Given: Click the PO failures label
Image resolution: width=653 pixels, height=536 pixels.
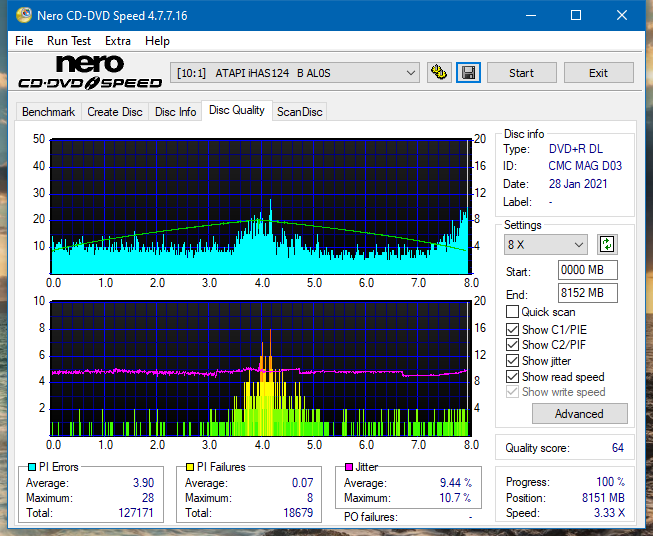Looking at the screenshot, I should coord(371,517).
